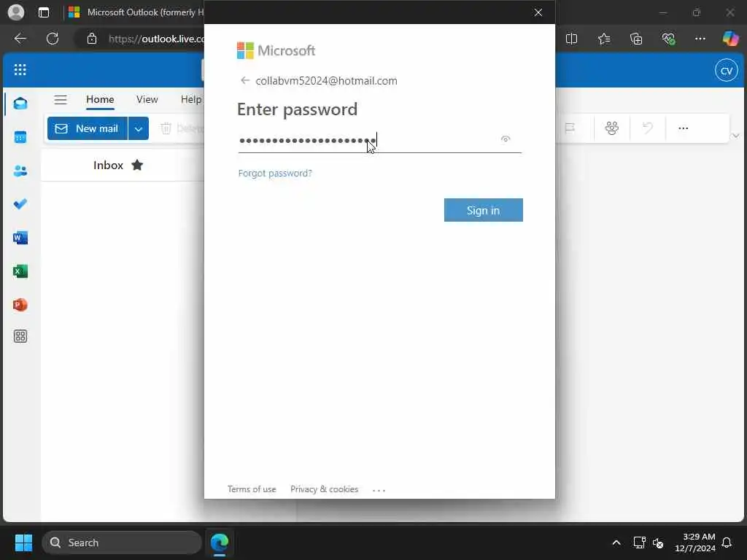
Task: Launch Excel from Outlook sidebar
Action: [x=20, y=271]
